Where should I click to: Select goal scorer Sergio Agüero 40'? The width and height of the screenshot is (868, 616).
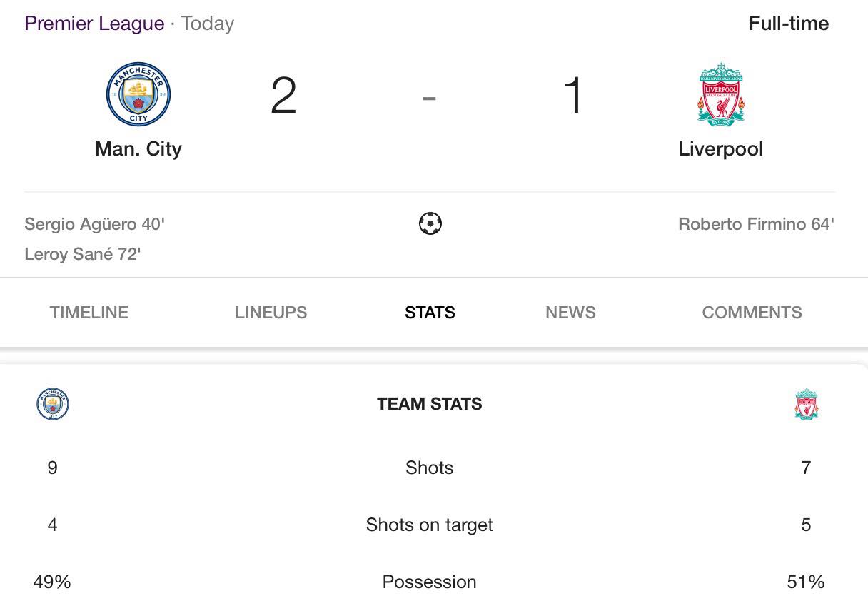click(95, 224)
